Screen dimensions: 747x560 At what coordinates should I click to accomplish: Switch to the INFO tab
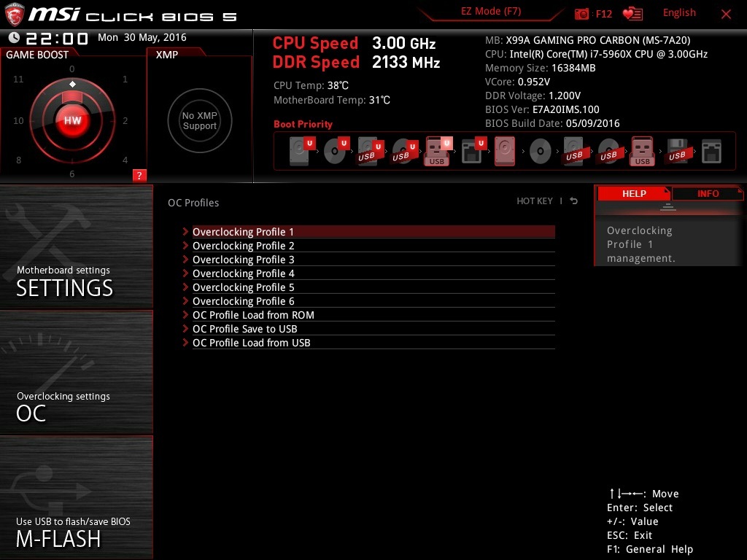[x=708, y=193]
